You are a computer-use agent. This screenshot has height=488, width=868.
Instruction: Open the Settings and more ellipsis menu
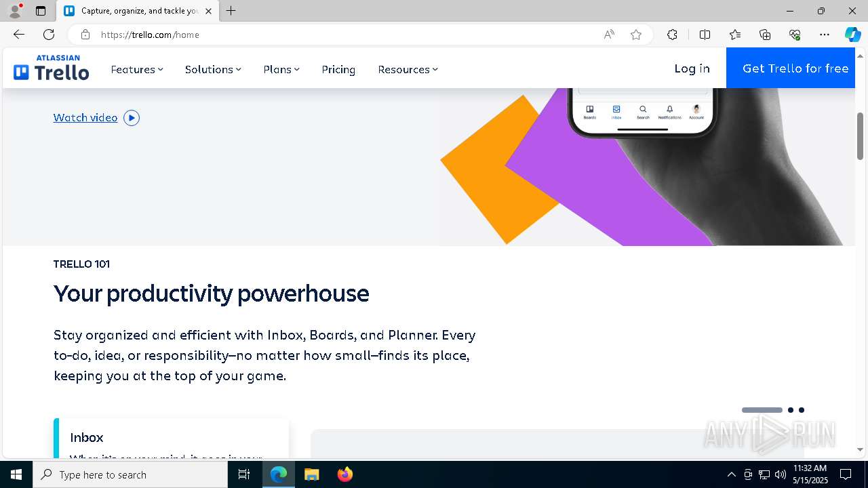(825, 35)
